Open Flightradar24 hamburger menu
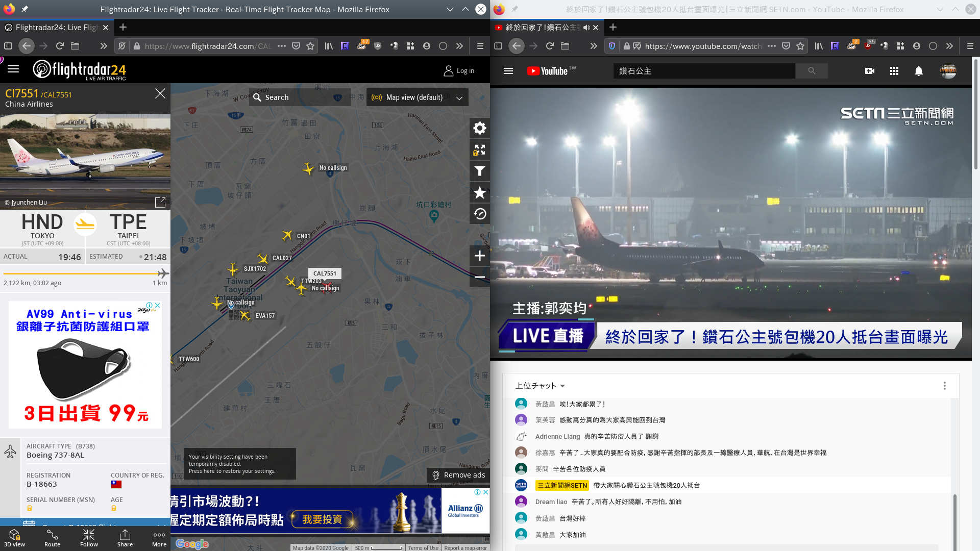The image size is (980, 551). 13,69
